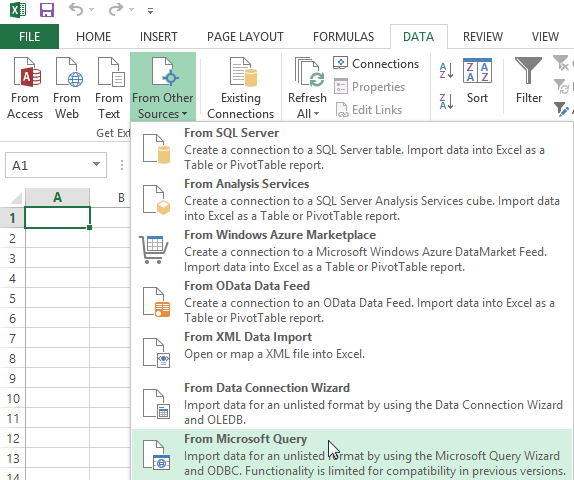Click cell A1
The height and width of the screenshot is (480, 574).
[x=57, y=218]
